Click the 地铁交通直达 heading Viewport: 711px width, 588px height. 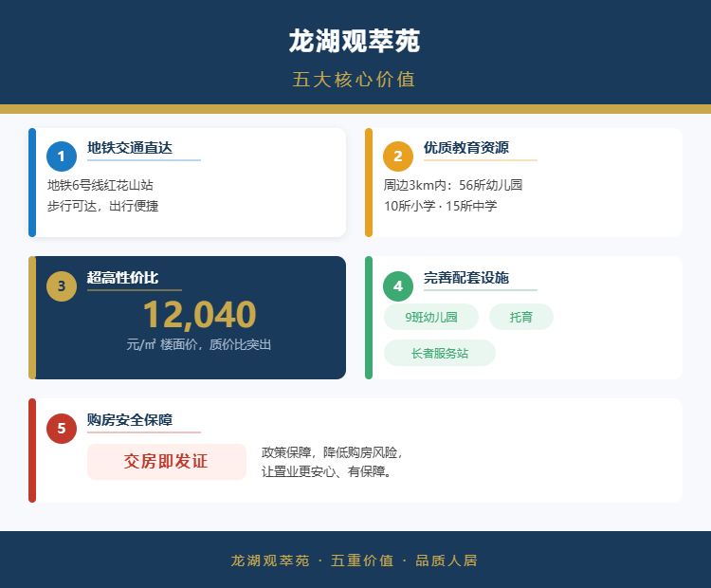point(130,148)
